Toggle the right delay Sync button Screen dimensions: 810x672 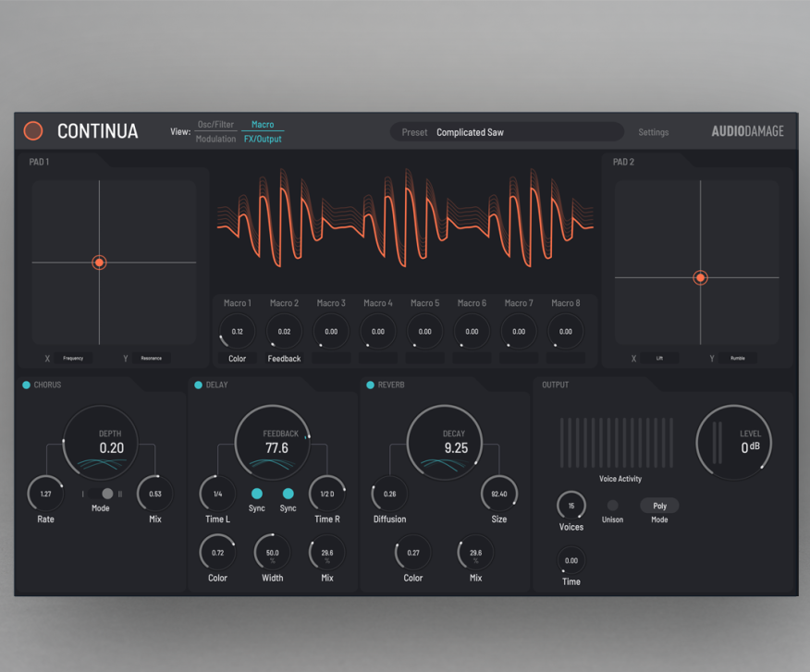pos(288,494)
